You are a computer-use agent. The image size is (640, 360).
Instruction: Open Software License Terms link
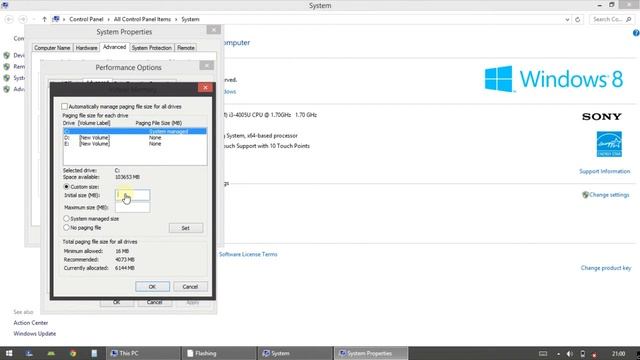tap(248, 254)
